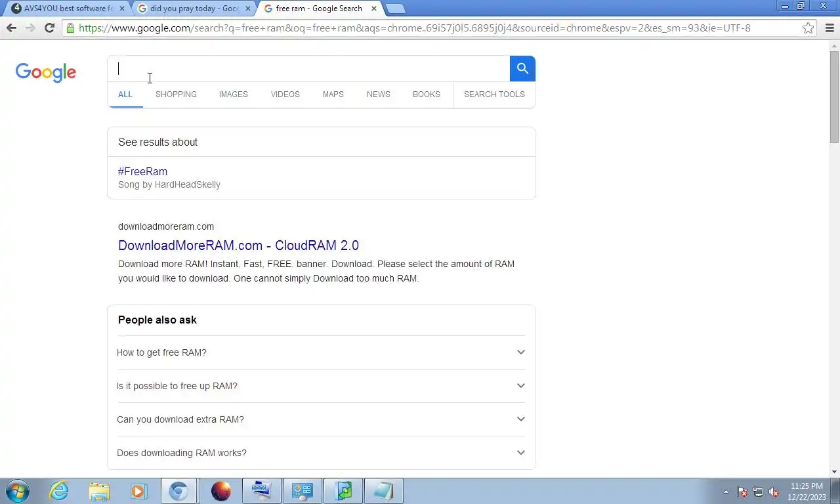Click the network tray icon
This screenshot has width=840, height=504.
coord(758,492)
